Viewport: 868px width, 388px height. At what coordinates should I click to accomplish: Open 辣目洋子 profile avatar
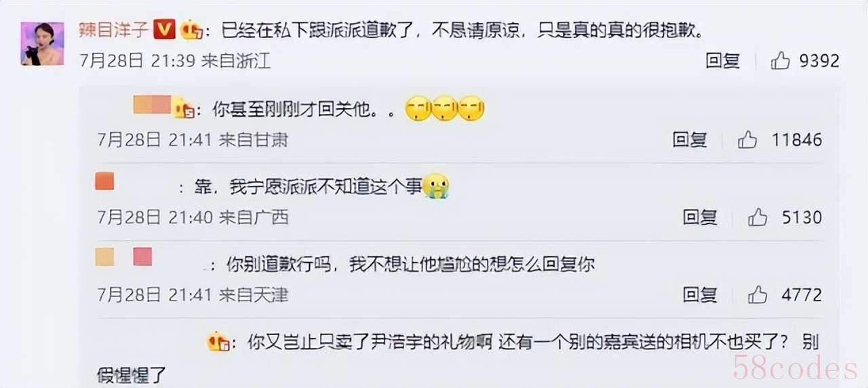[42, 43]
